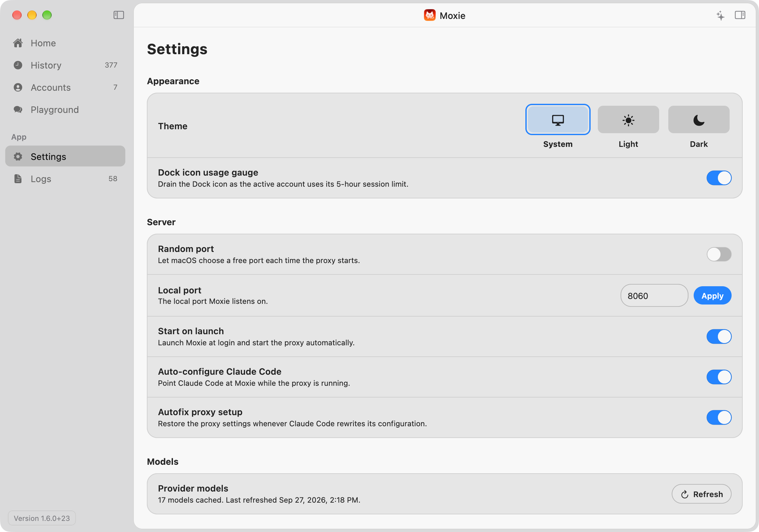The image size is (759, 532).
Task: Click the Settings gear icon
Action: [x=18, y=156]
